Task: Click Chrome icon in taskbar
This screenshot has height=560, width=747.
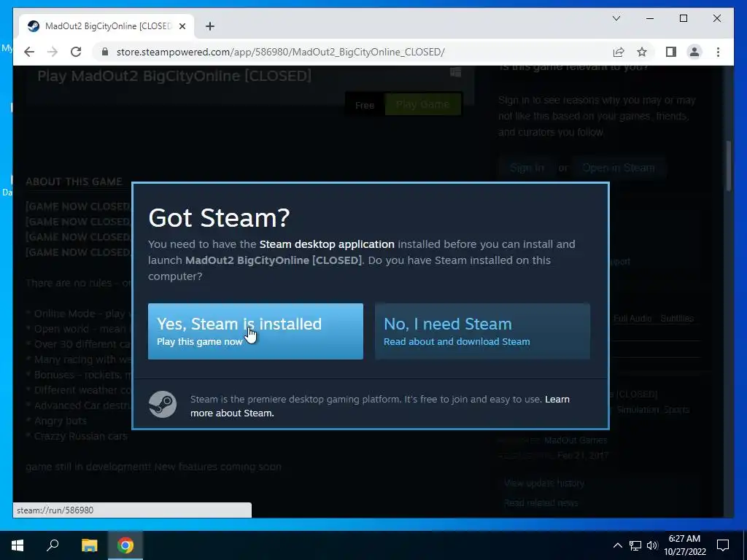Action: pyautogui.click(x=125, y=545)
